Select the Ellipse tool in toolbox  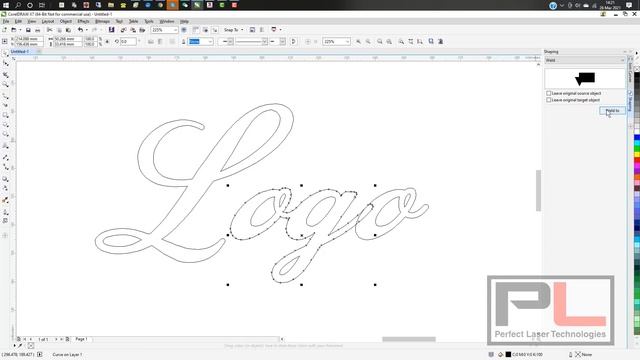tap(5, 125)
